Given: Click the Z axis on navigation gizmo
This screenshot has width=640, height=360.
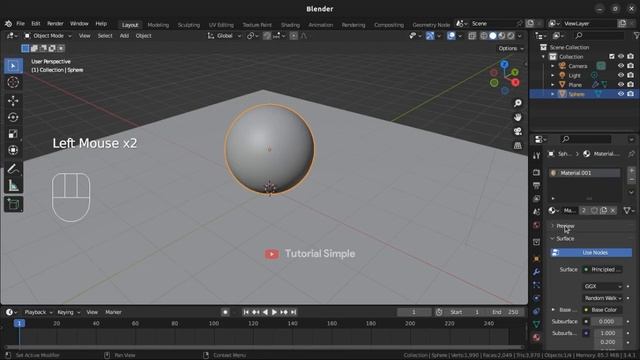Looking at the screenshot, I should tap(504, 64).
